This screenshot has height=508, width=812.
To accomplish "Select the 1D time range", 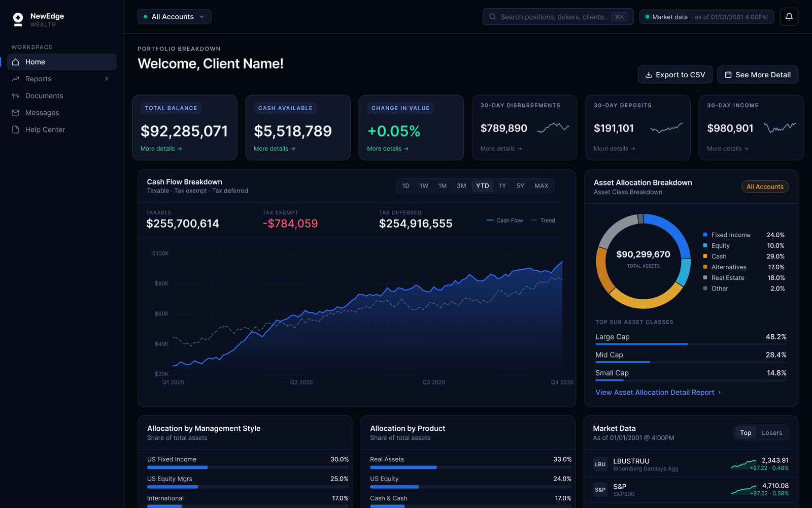I will click(x=406, y=186).
